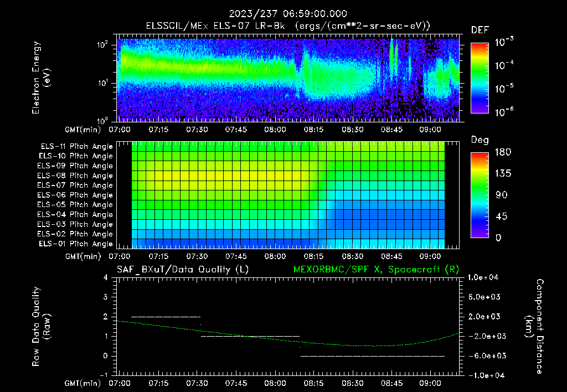Viewport: 567px width, 392px height.
Task: Click the 10⁻⁵ label on DEF scale
Action: 504,88
